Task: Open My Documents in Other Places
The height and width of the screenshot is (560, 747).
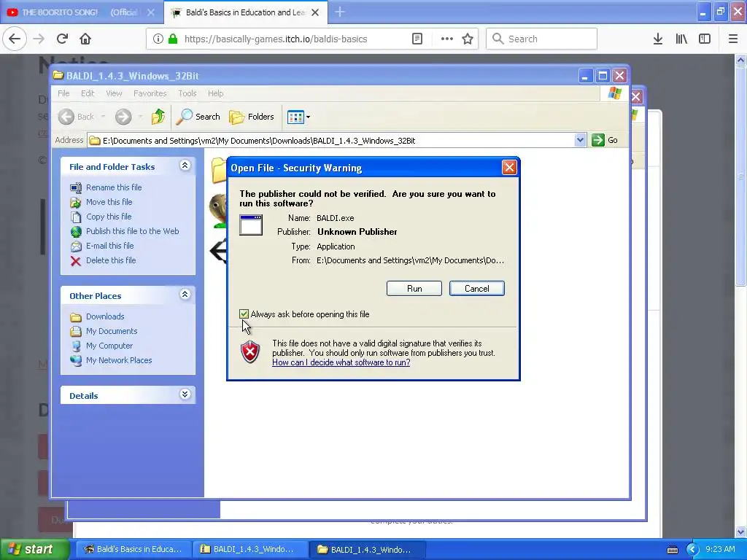Action: 112,331
